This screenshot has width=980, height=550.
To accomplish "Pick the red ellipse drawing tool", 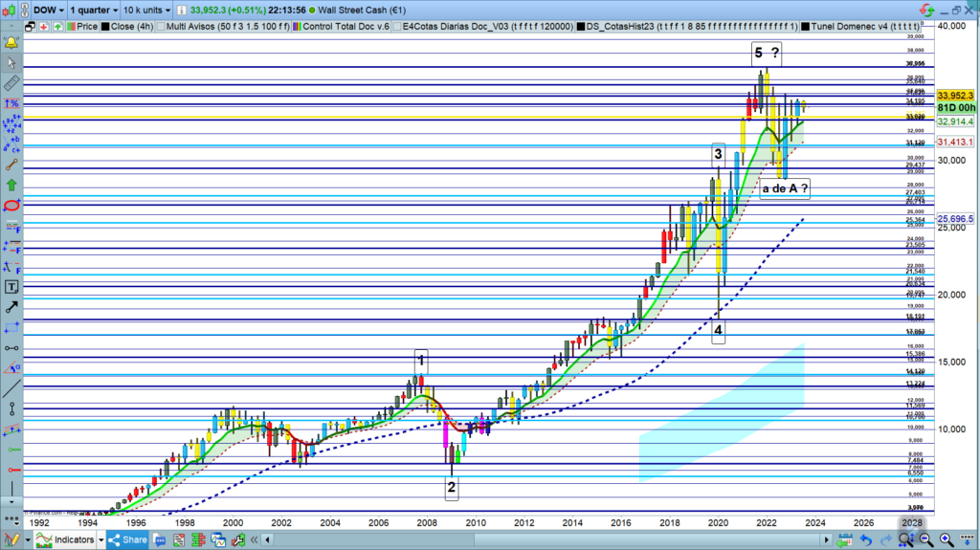I will click(x=11, y=206).
